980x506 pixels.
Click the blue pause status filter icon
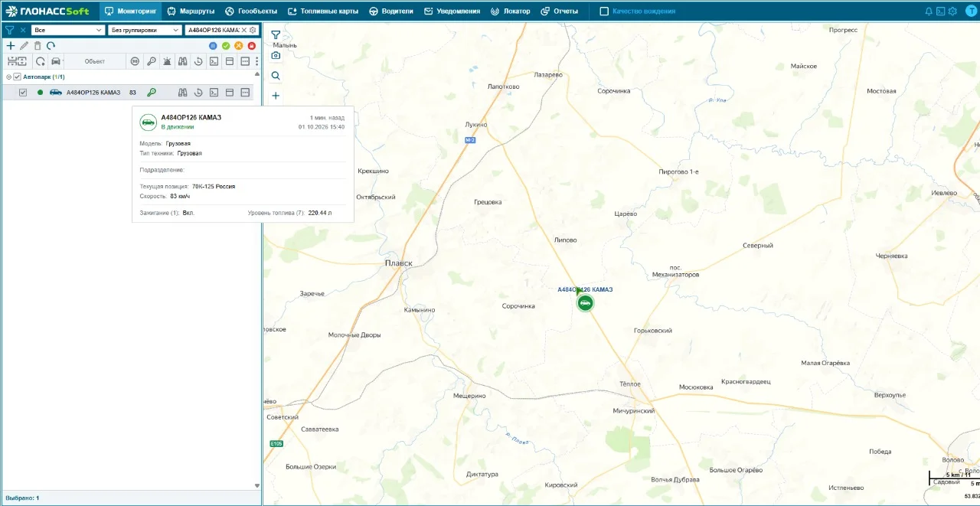tap(214, 46)
